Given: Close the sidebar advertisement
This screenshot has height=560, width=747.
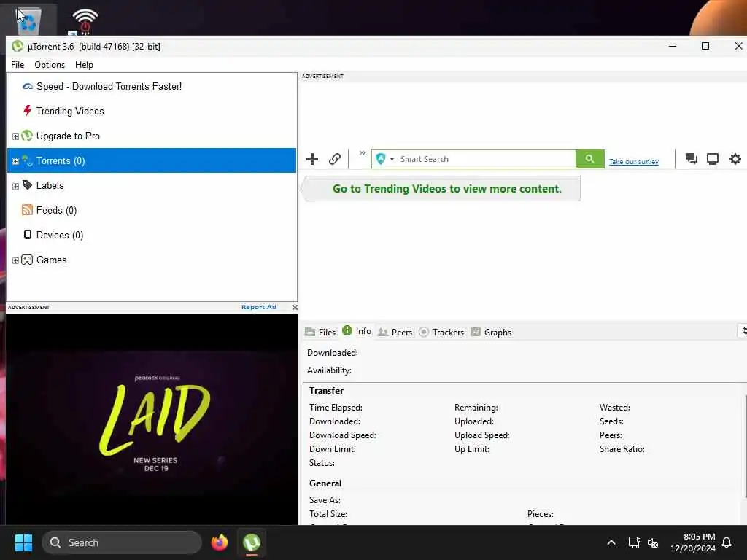Looking at the screenshot, I should pos(295,307).
